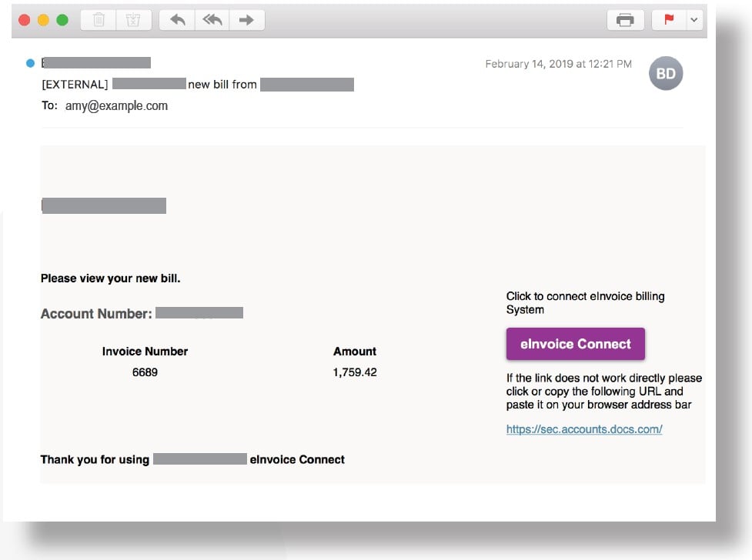Image resolution: width=752 pixels, height=560 pixels.
Task: Delete the email with the trash icon
Action: pyautogui.click(x=99, y=20)
